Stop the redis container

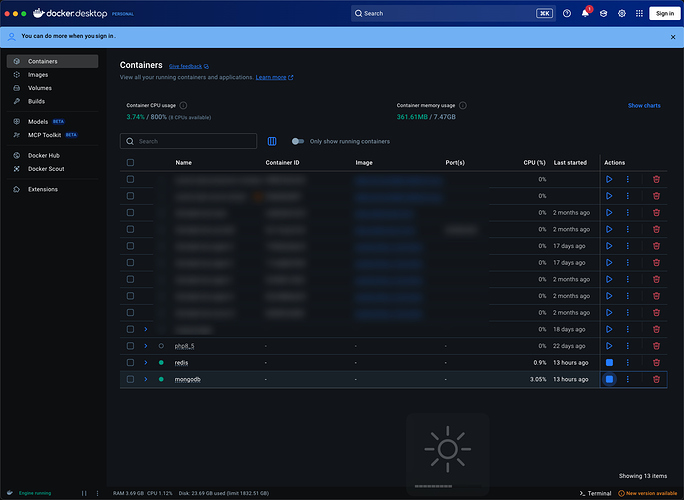pos(609,363)
